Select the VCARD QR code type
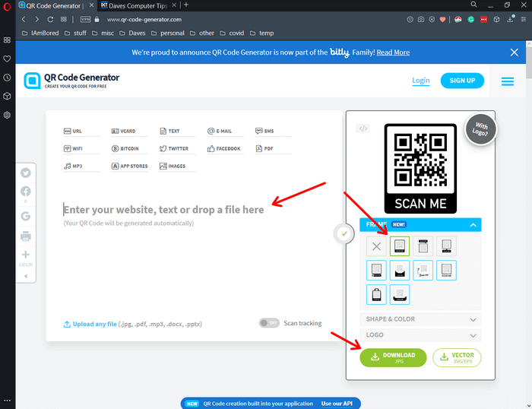 129,131
